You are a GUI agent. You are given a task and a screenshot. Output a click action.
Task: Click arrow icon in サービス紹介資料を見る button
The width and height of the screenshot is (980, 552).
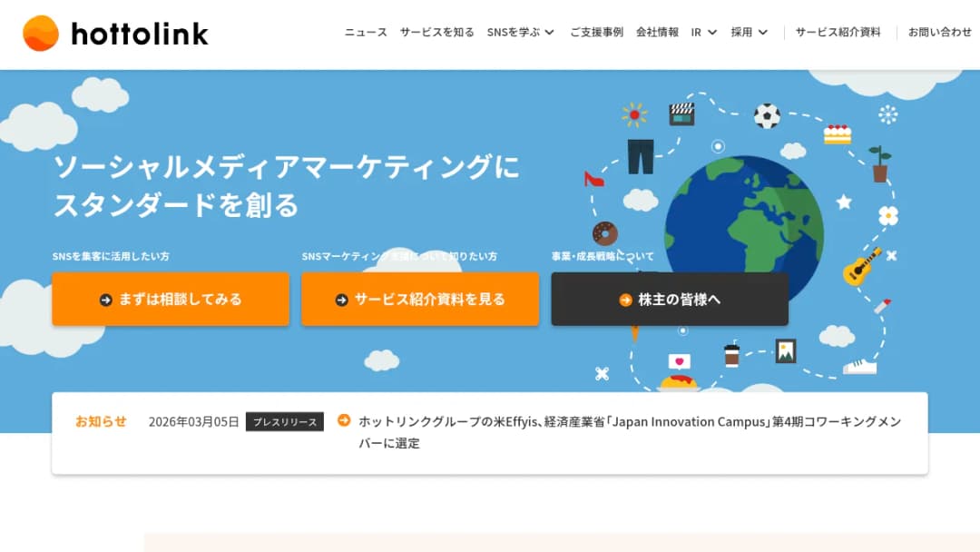coord(341,301)
